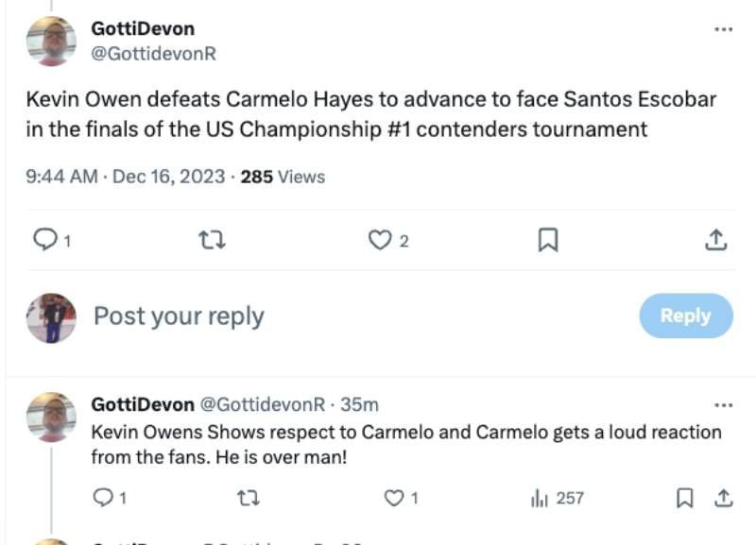This screenshot has height=545, width=756.
Task: Click the blue Reply button
Action: click(x=685, y=315)
